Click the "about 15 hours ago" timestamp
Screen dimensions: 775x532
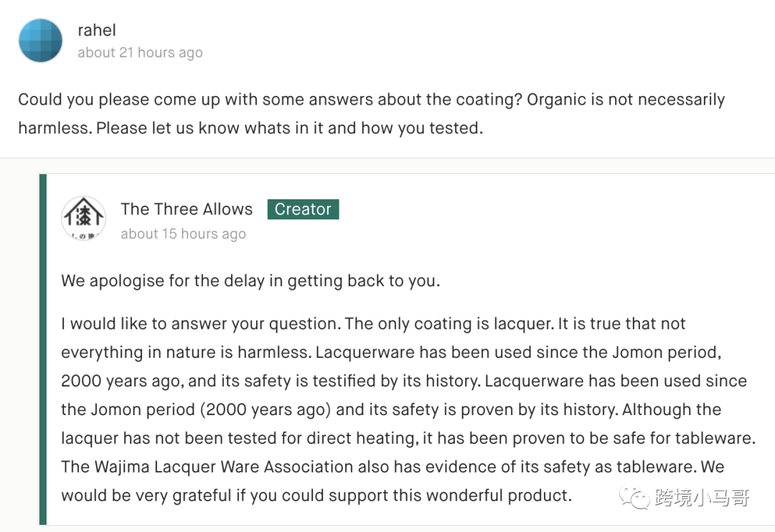click(183, 234)
